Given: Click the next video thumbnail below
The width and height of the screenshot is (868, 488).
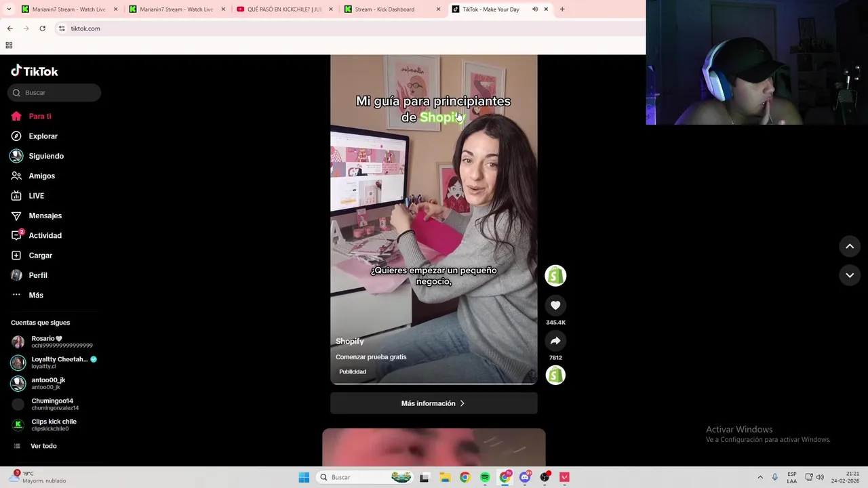Looking at the screenshot, I should (x=434, y=447).
